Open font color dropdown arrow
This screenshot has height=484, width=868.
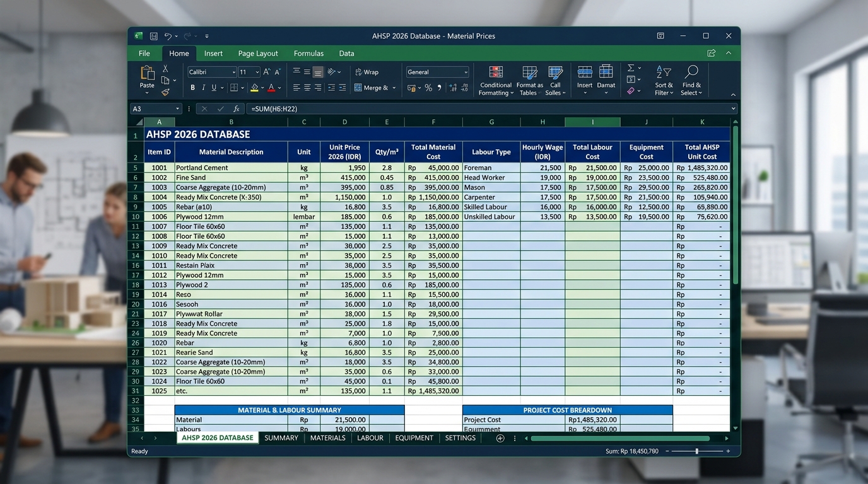click(x=279, y=88)
